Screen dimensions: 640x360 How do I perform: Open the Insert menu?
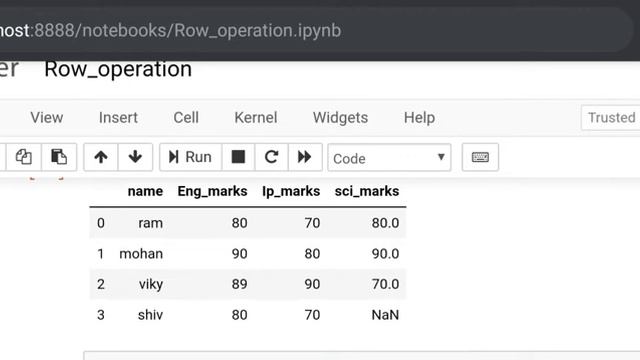[118, 118]
